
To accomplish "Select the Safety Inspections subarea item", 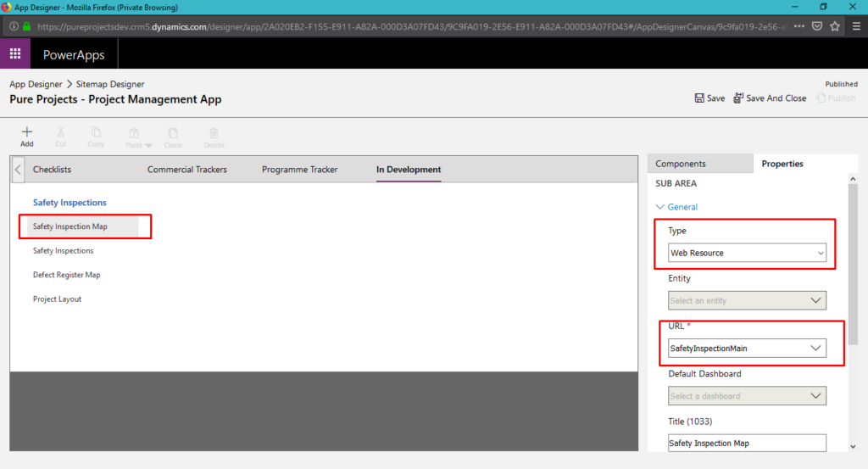I will pyautogui.click(x=63, y=251).
